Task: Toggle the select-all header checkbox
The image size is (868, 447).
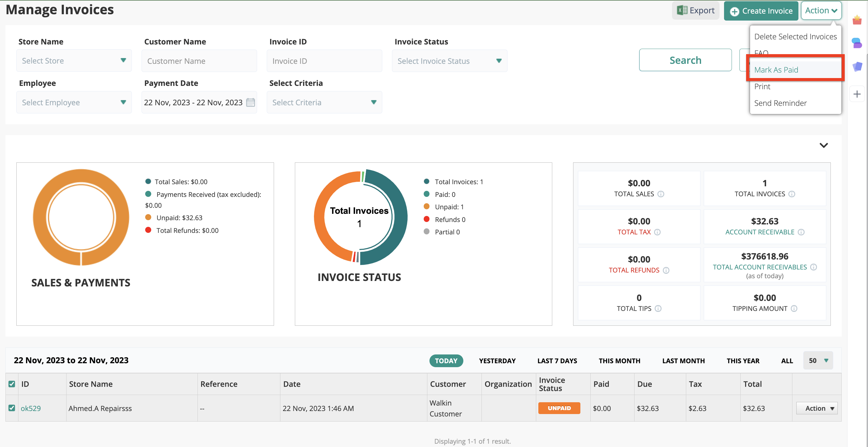Action: pos(12,384)
